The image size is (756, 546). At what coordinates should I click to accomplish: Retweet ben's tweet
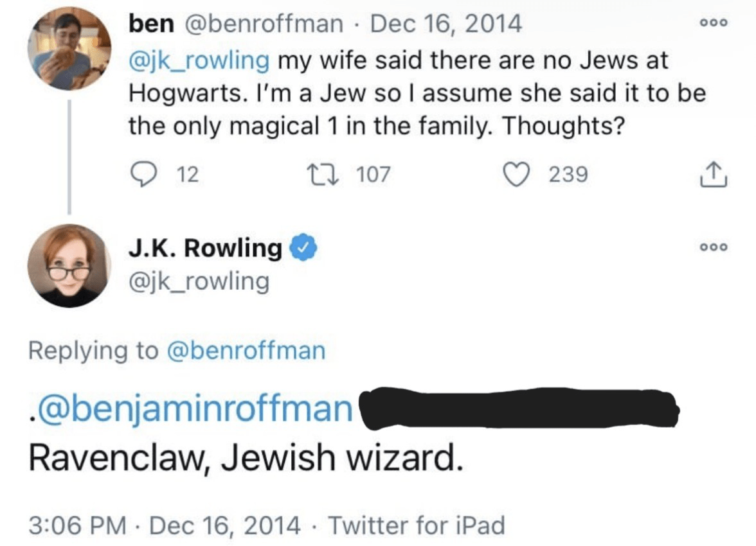click(323, 175)
